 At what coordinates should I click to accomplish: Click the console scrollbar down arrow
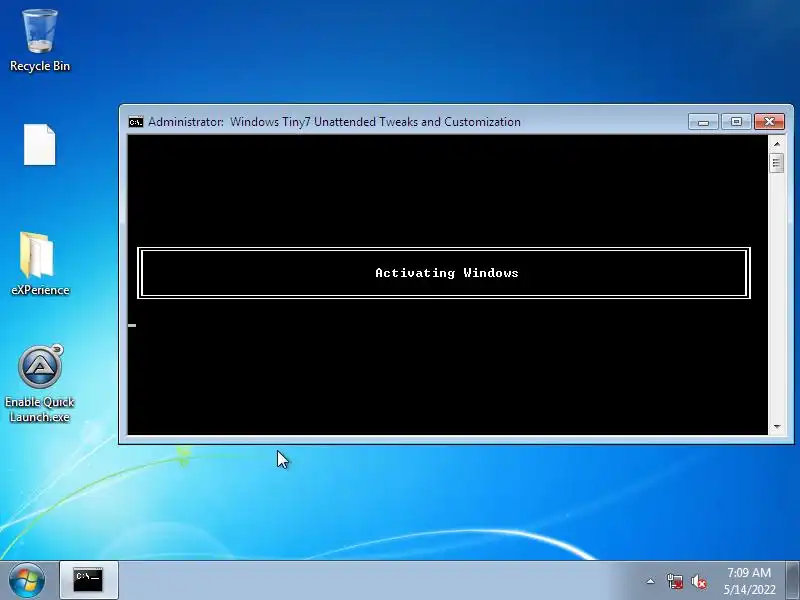pos(777,427)
